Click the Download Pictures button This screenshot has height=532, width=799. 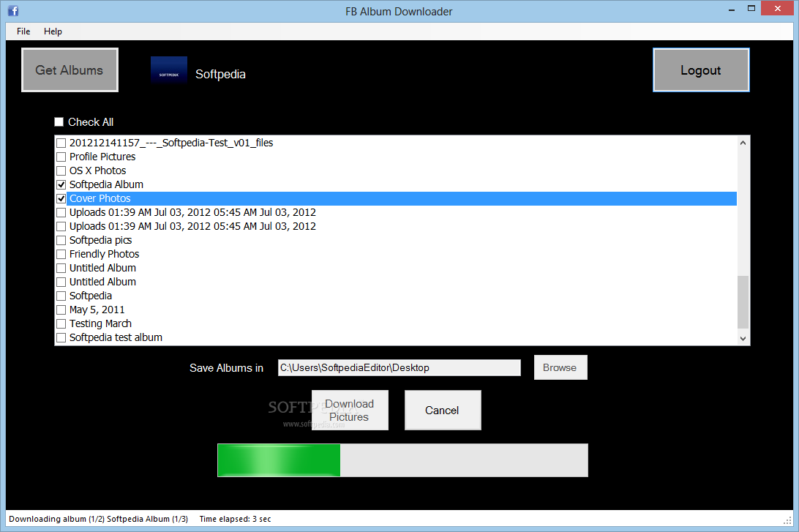pos(350,411)
